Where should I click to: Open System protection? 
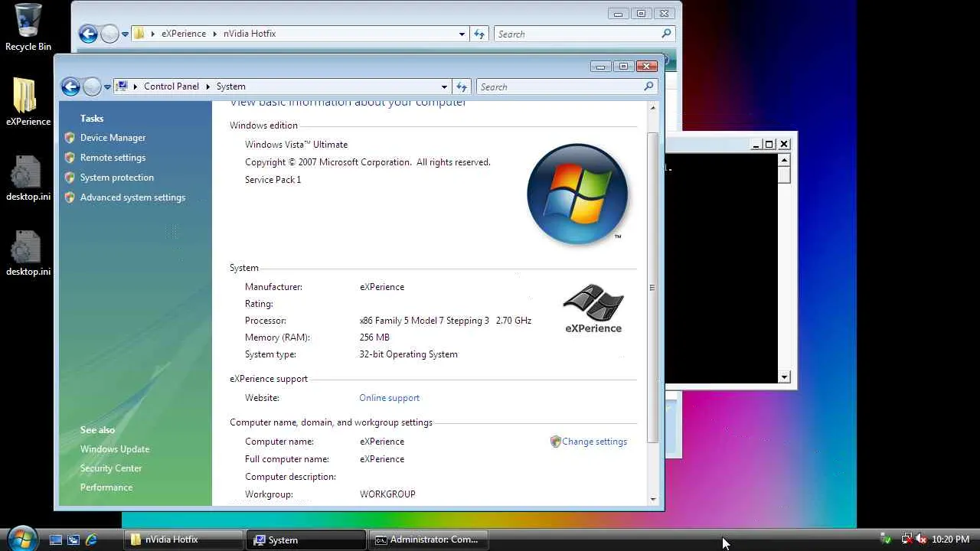pos(117,178)
